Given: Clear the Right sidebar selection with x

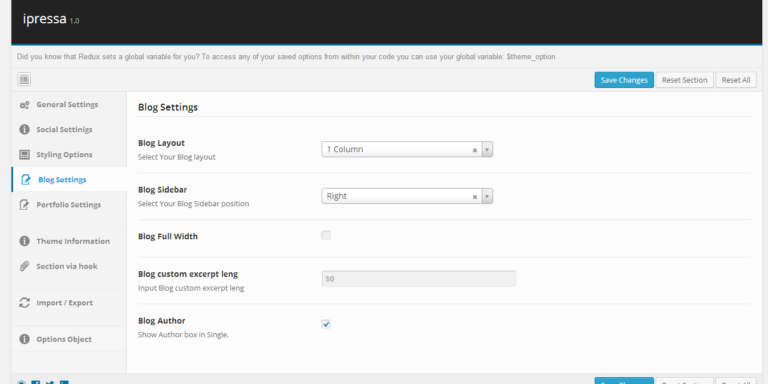Looking at the screenshot, I should (x=475, y=197).
